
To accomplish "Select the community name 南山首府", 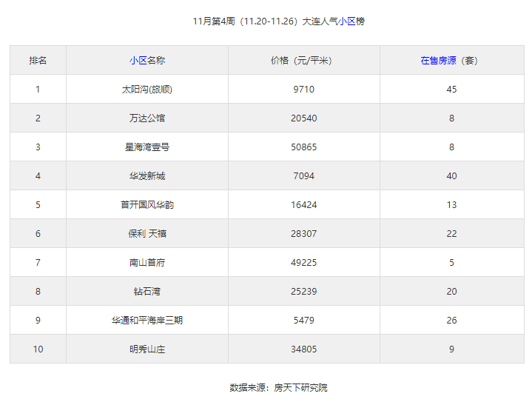I will [x=147, y=263].
